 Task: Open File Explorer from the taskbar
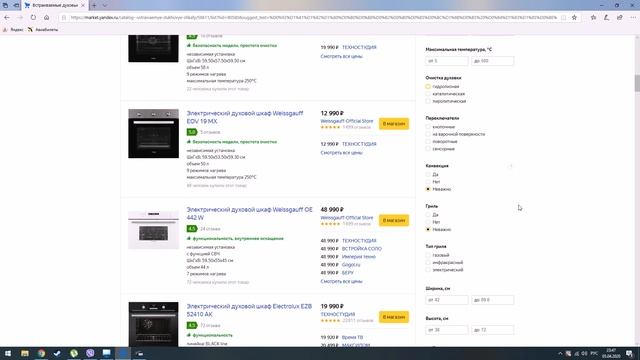(x=25, y=353)
